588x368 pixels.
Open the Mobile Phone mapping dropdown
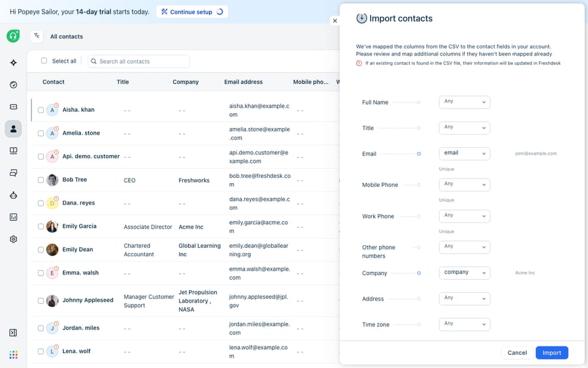[465, 184]
